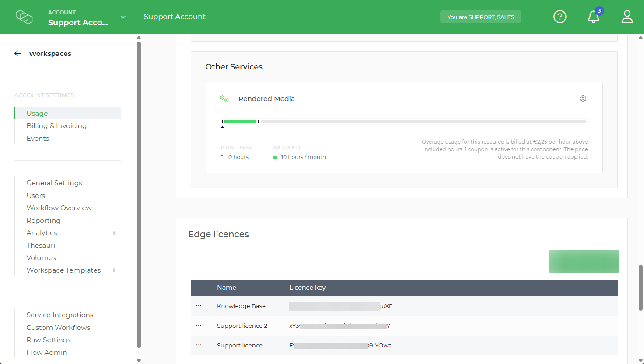Open the user profile icon
The image size is (644, 364).
pos(627,17)
